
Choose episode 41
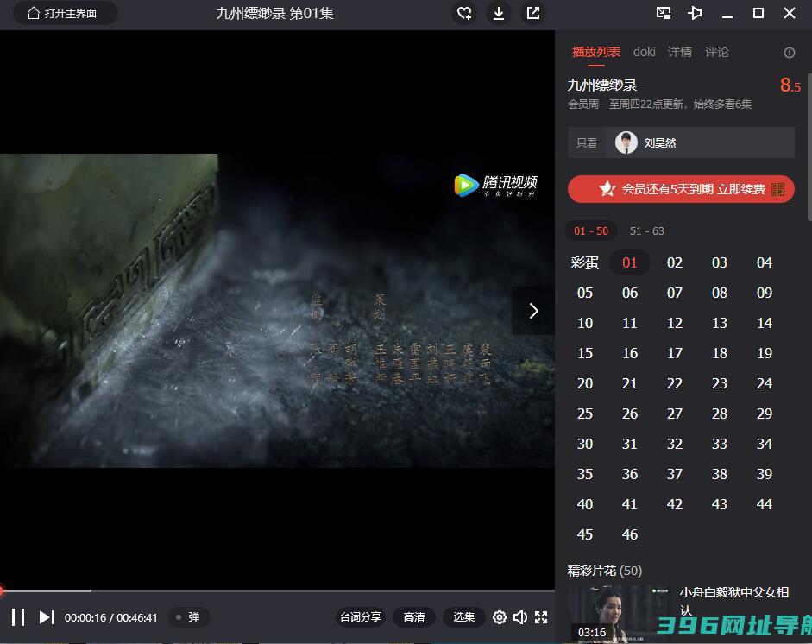coord(630,504)
